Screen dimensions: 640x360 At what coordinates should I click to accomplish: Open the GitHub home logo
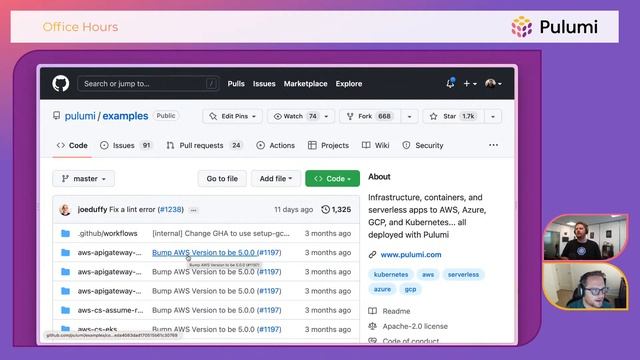tap(60, 84)
